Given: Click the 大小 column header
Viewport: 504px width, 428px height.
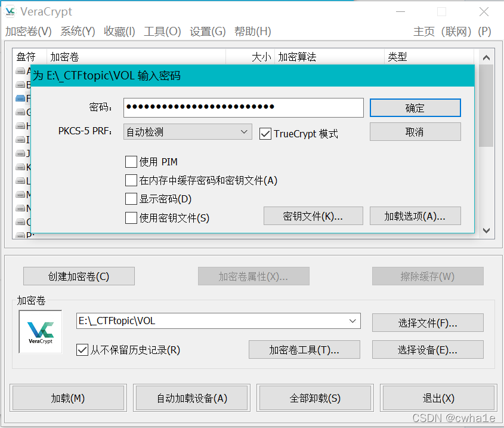Looking at the screenshot, I should [x=251, y=57].
